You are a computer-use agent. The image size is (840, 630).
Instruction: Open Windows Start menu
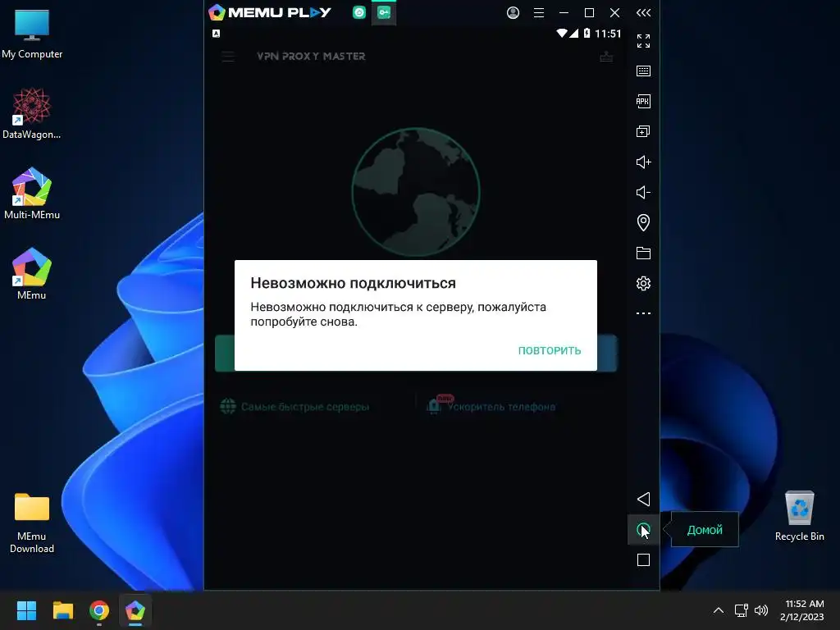click(x=26, y=610)
